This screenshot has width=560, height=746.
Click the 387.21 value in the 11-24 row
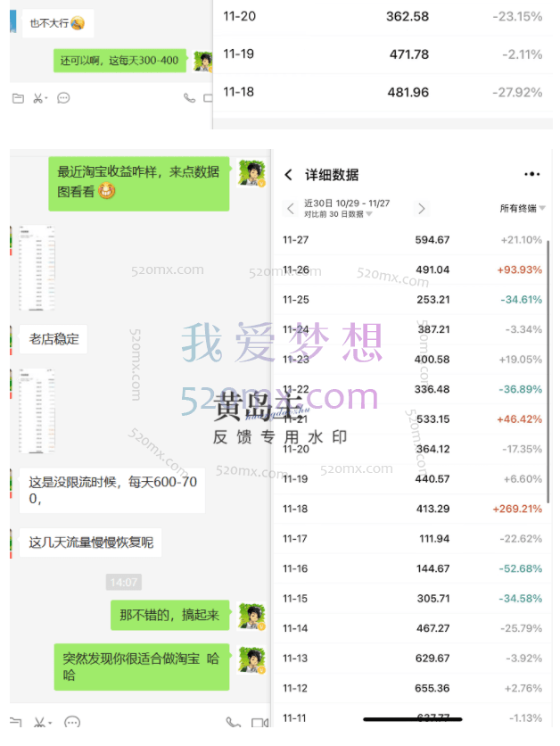tap(433, 329)
